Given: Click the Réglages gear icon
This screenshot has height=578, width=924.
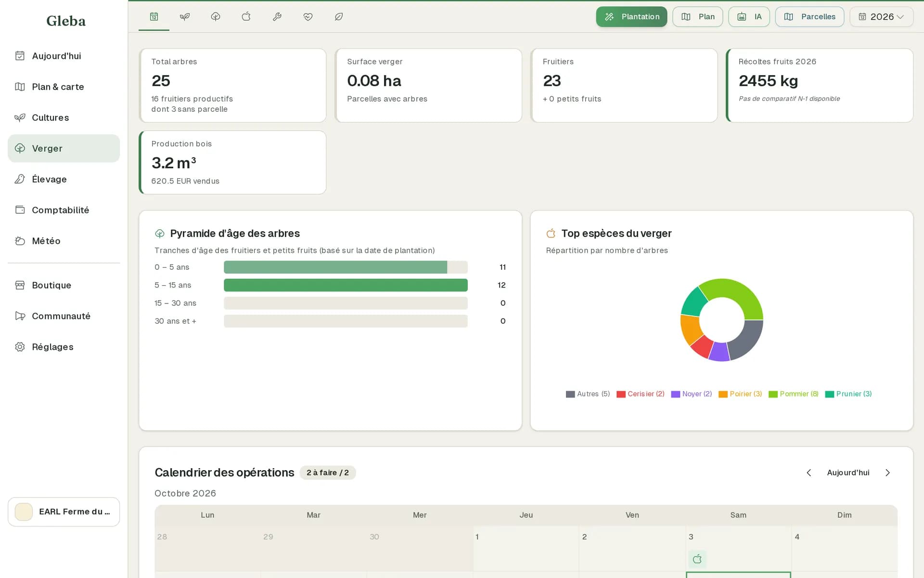Looking at the screenshot, I should pyautogui.click(x=20, y=347).
